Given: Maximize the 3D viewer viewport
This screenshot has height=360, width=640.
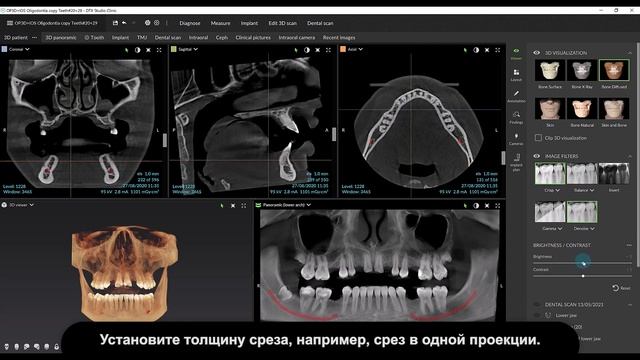Looking at the screenshot, I should (x=244, y=206).
